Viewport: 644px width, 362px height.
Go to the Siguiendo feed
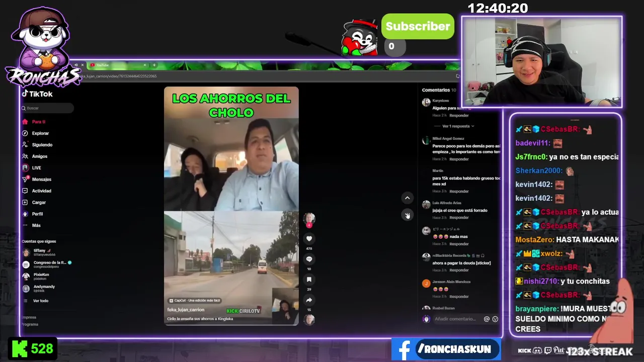click(37, 145)
